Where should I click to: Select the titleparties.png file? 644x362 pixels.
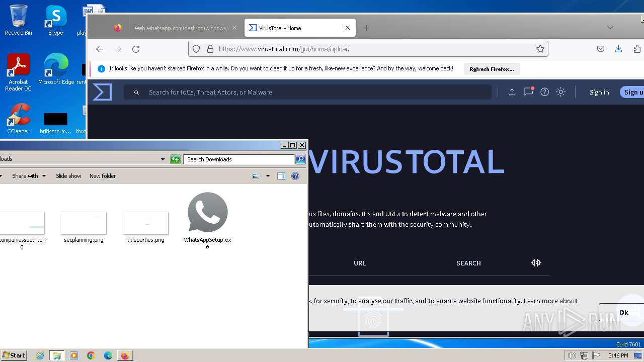(x=145, y=227)
